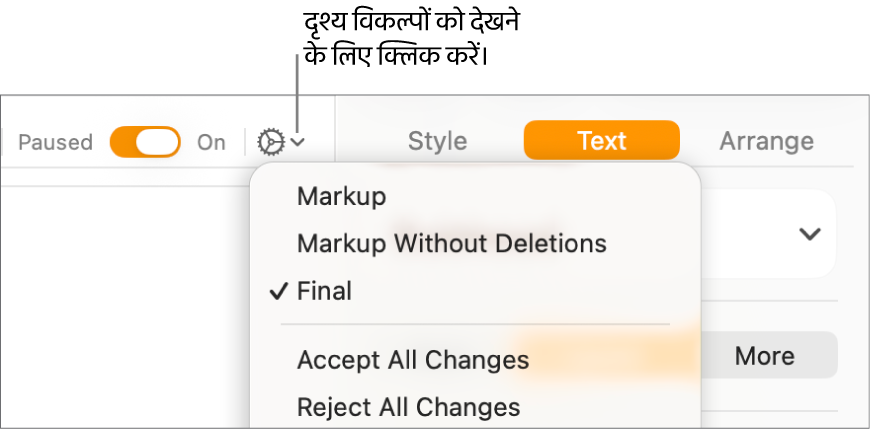Select the orange Text tab
This screenshot has height=430, width=870.
point(601,141)
